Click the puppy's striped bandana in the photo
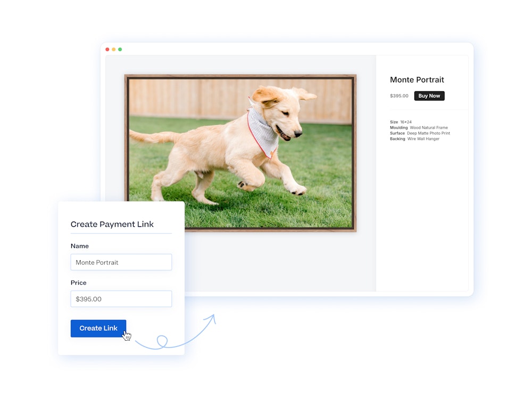This screenshot has height=405, width=532. pos(263,130)
